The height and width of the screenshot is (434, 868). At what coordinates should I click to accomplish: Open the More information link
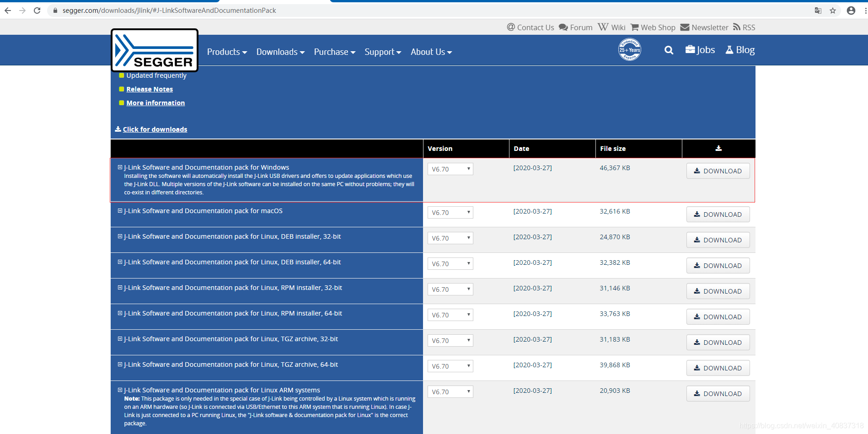155,103
